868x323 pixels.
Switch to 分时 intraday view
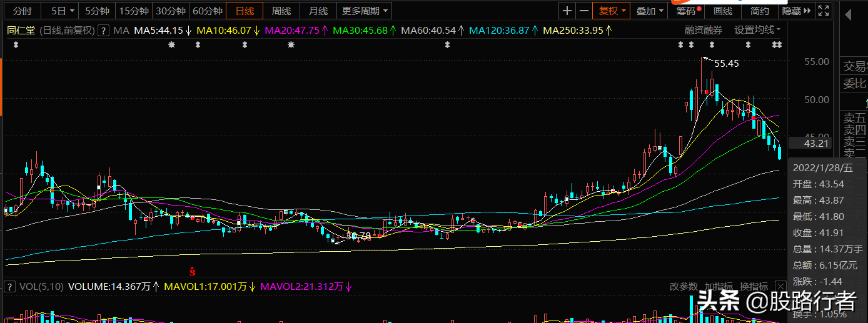pyautogui.click(x=22, y=11)
